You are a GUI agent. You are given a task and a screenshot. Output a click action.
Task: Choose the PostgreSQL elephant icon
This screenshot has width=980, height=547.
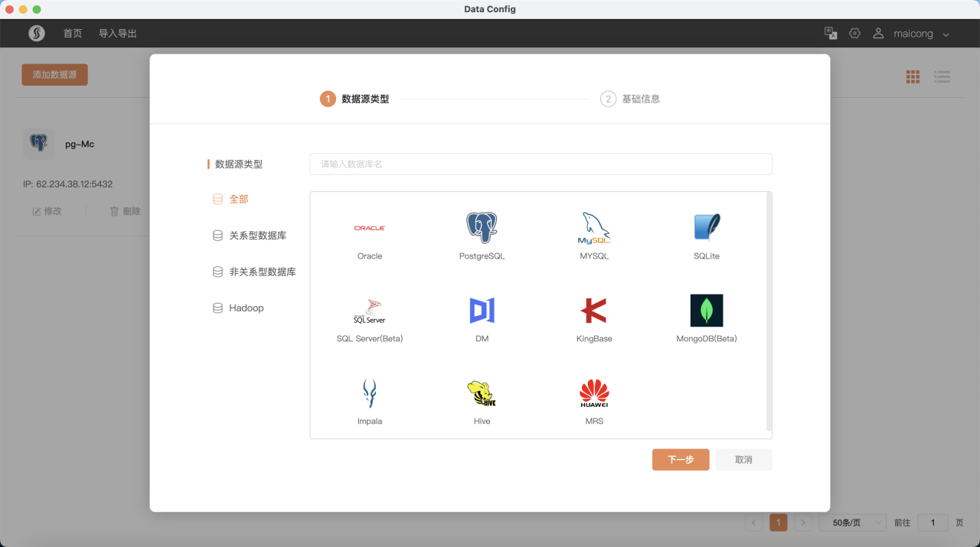point(482,228)
